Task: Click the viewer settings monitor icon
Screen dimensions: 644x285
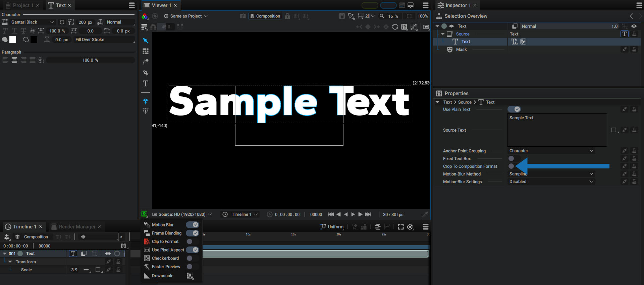Action: tap(144, 214)
